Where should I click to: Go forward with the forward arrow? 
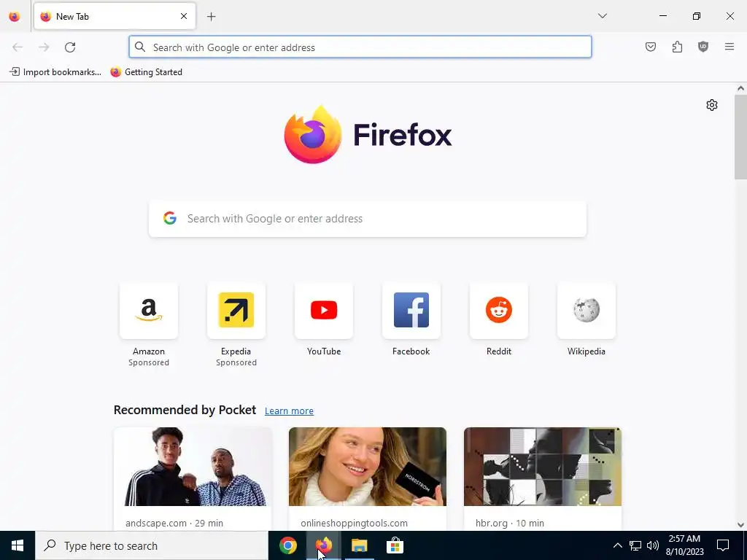44,47
